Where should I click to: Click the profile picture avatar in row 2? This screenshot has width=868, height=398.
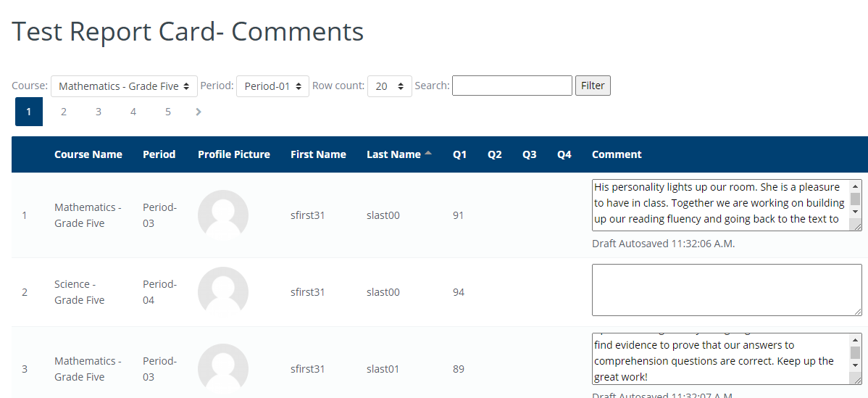click(223, 292)
